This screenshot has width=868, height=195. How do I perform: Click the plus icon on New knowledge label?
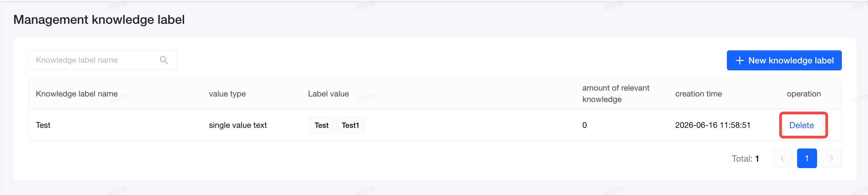pos(740,61)
